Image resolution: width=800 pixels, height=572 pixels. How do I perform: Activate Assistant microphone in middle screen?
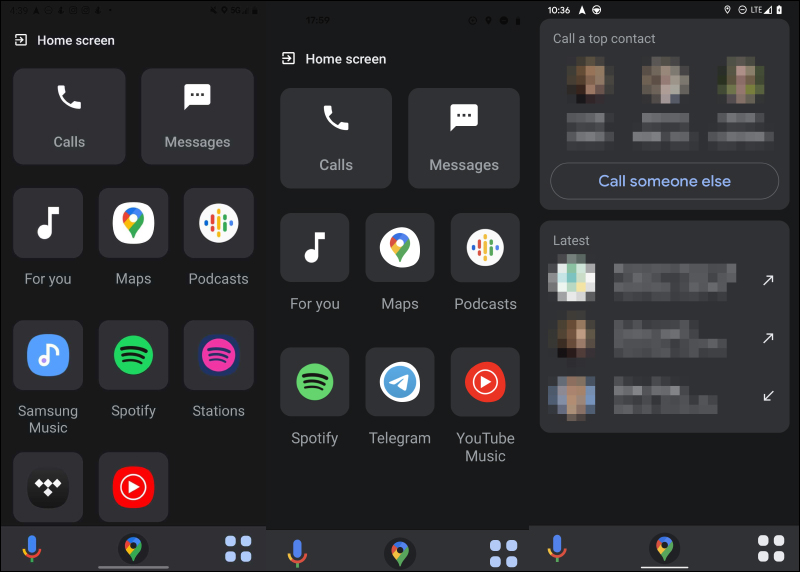pos(297,554)
